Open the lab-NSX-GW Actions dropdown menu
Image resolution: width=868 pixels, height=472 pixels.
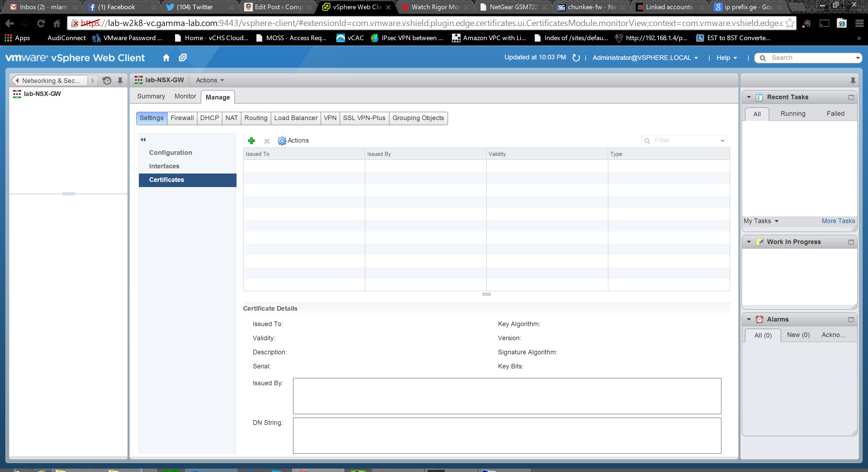[x=210, y=80]
